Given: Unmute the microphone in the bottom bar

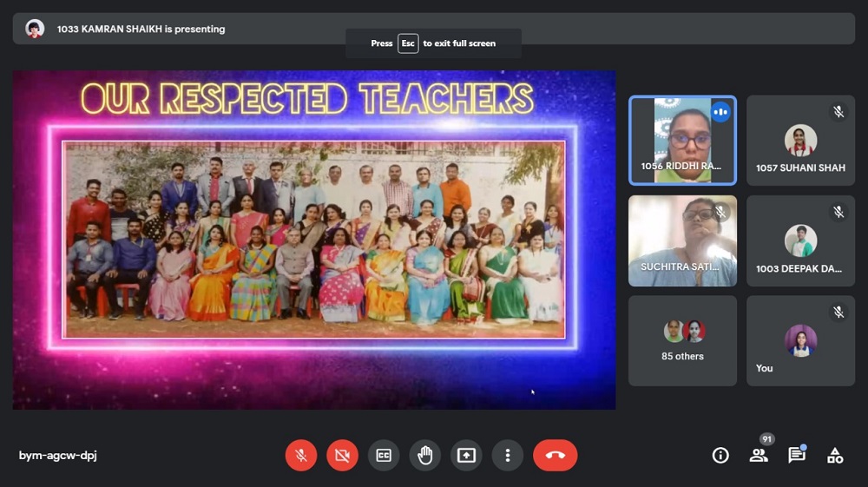Looking at the screenshot, I should point(300,455).
